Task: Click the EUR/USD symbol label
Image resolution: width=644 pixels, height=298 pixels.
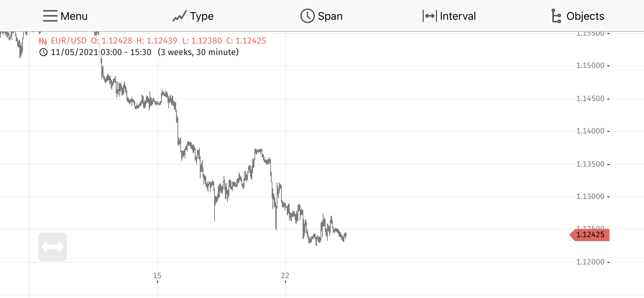Action: [x=68, y=41]
